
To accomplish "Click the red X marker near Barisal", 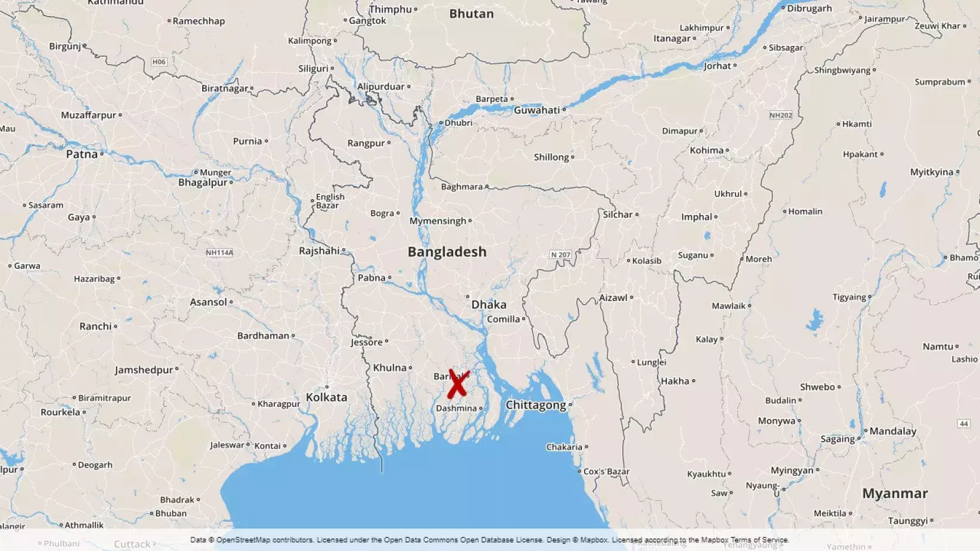I will 458,383.
